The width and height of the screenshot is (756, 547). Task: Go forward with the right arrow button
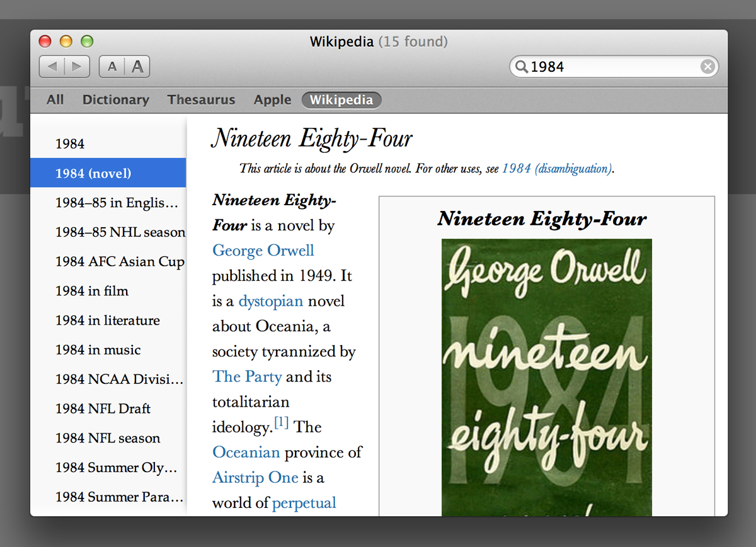pos(77,66)
